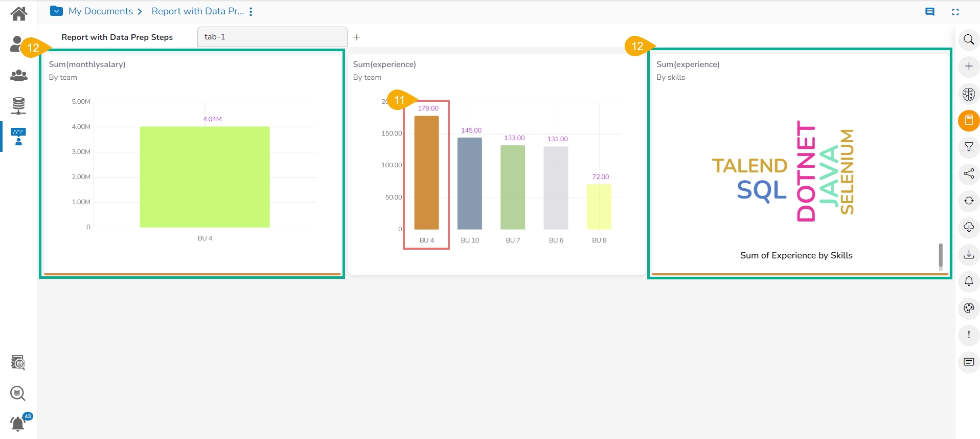The width and height of the screenshot is (980, 439).
Task: Click the breadcrumb chevron after My Documents
Action: click(140, 11)
